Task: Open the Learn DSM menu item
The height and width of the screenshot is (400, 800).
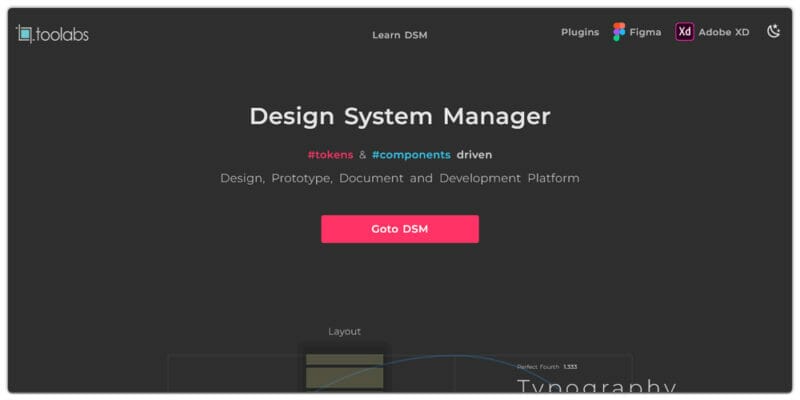Action: pyautogui.click(x=399, y=35)
